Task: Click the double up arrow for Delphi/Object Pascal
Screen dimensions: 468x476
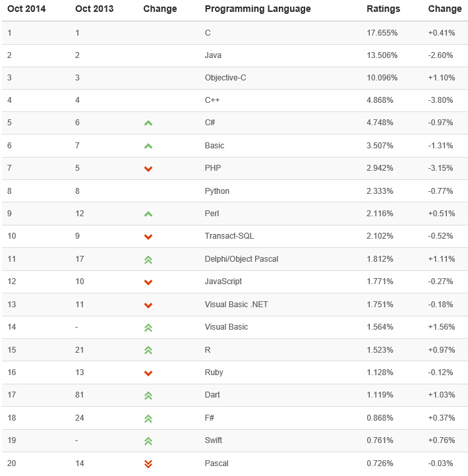Action: point(148,259)
